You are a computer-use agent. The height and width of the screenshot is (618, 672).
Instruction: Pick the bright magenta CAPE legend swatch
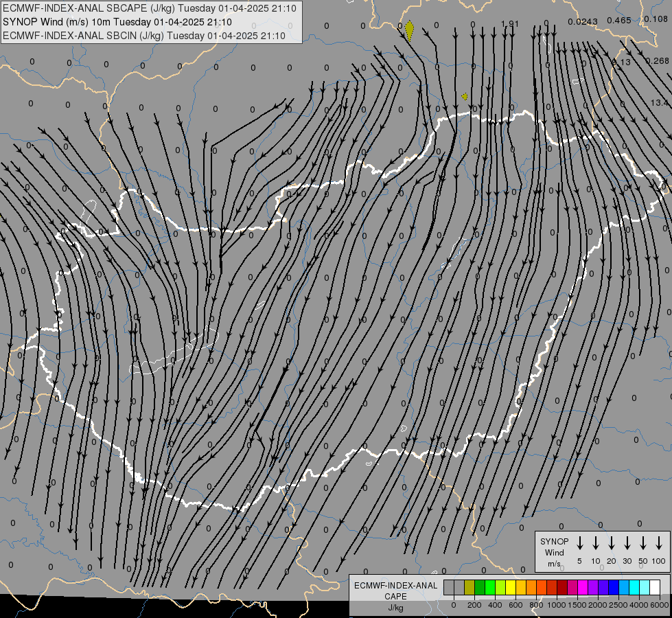tap(583, 587)
